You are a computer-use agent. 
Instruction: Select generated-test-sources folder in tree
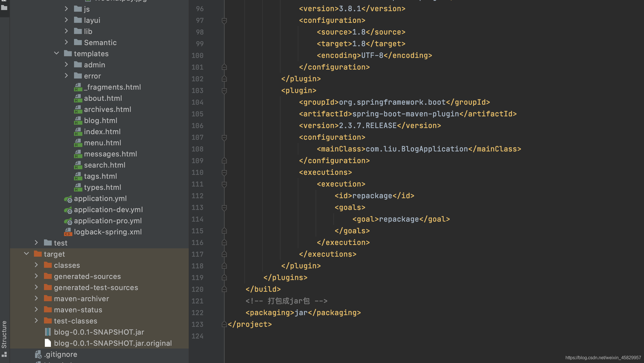96,288
